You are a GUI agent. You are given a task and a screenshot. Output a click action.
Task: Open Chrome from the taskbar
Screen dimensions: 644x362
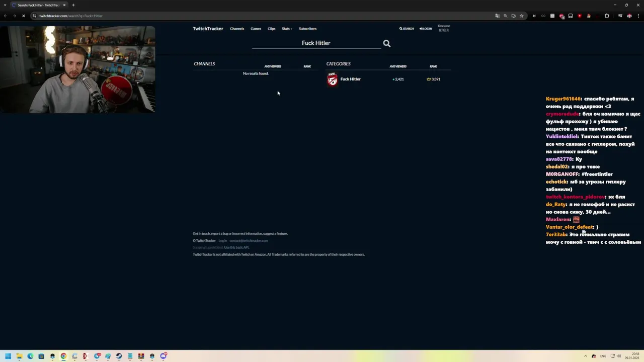[63, 356]
